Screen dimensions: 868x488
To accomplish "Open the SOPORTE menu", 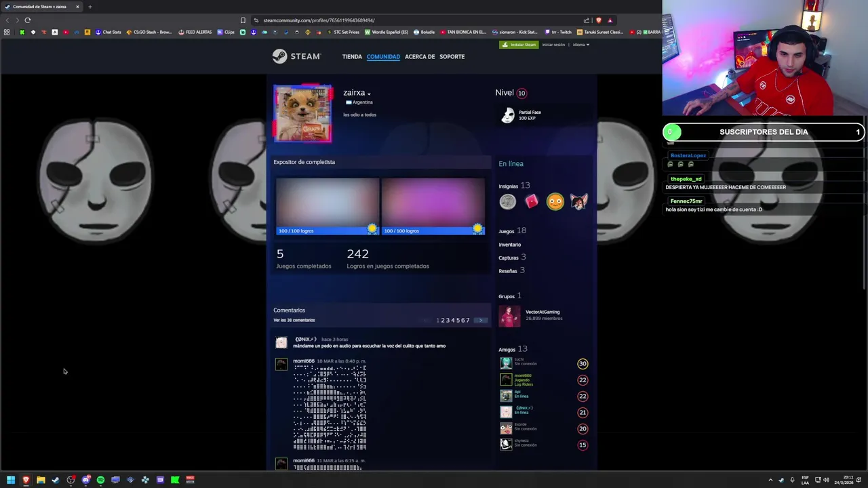I will click(452, 57).
